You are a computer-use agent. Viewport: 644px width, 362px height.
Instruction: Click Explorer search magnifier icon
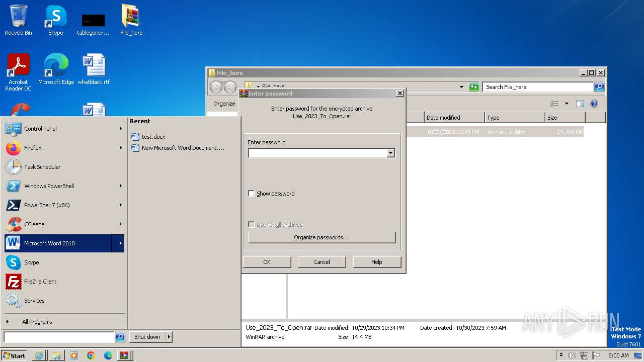(599, 87)
